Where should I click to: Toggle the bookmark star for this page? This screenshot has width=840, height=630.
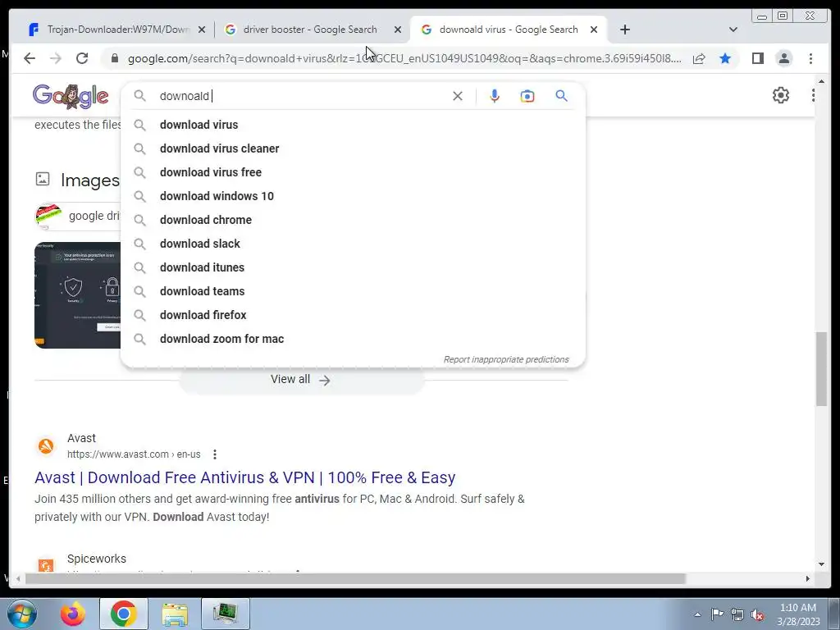click(725, 58)
